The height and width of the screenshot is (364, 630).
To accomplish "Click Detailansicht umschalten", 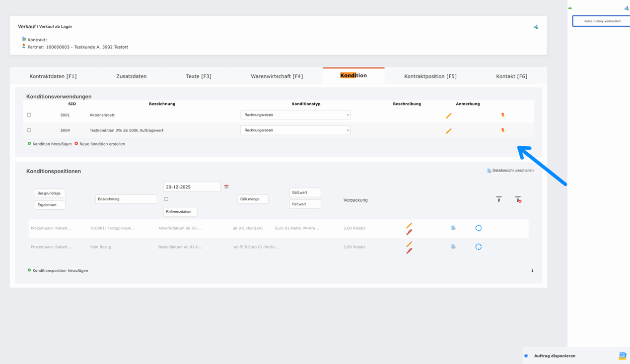I will click(x=512, y=171).
